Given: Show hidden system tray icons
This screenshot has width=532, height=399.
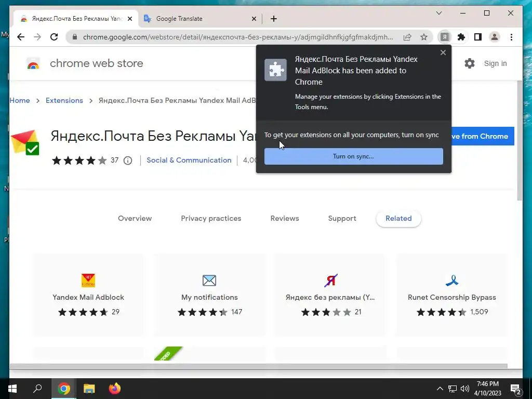Looking at the screenshot, I should click(440, 389).
